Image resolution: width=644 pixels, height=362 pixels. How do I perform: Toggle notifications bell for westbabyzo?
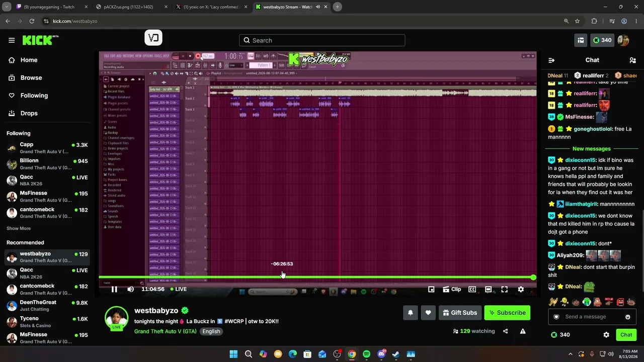tap(411, 313)
